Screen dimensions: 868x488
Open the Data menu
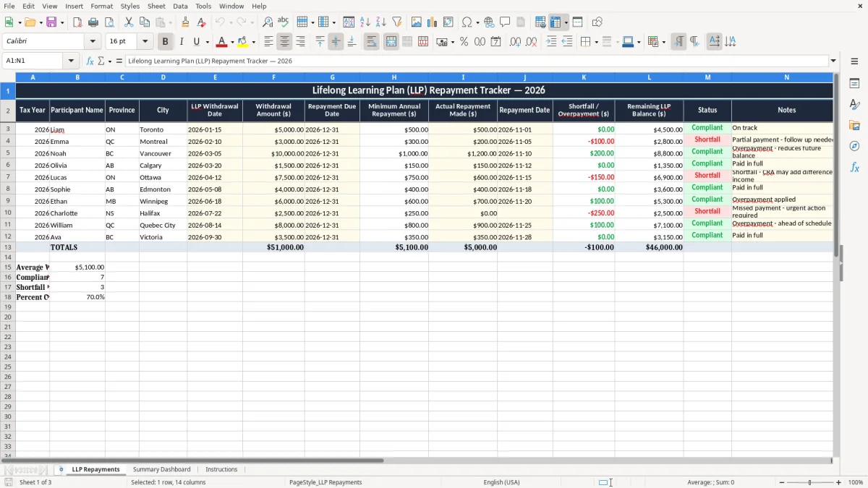180,6
